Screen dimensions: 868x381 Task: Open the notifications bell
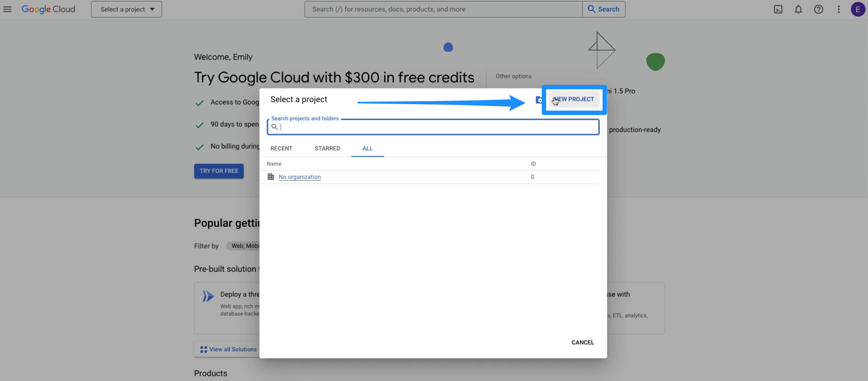tap(798, 9)
